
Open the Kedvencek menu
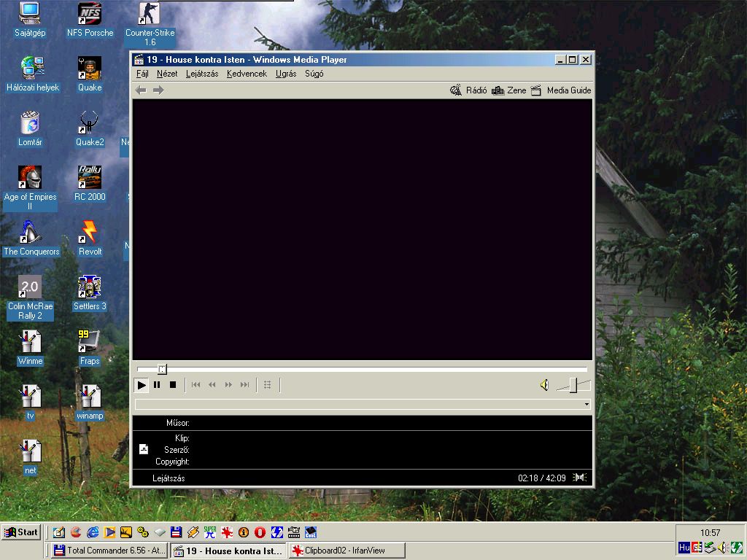(247, 74)
